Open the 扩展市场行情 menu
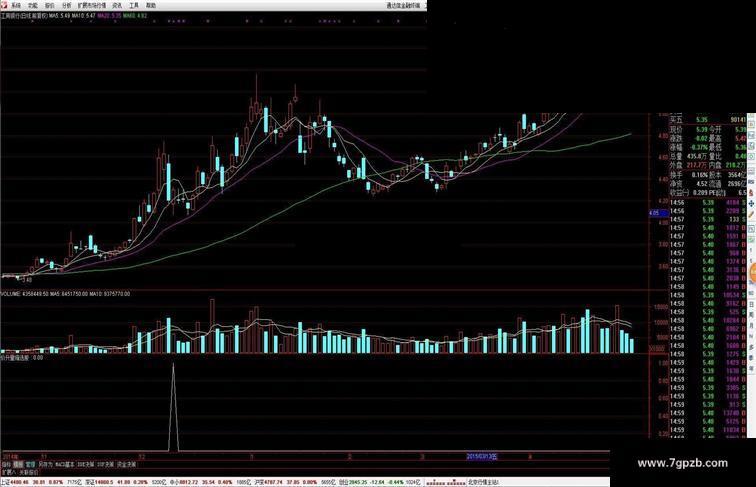Screen dimensions: 756x487 (92, 6)
